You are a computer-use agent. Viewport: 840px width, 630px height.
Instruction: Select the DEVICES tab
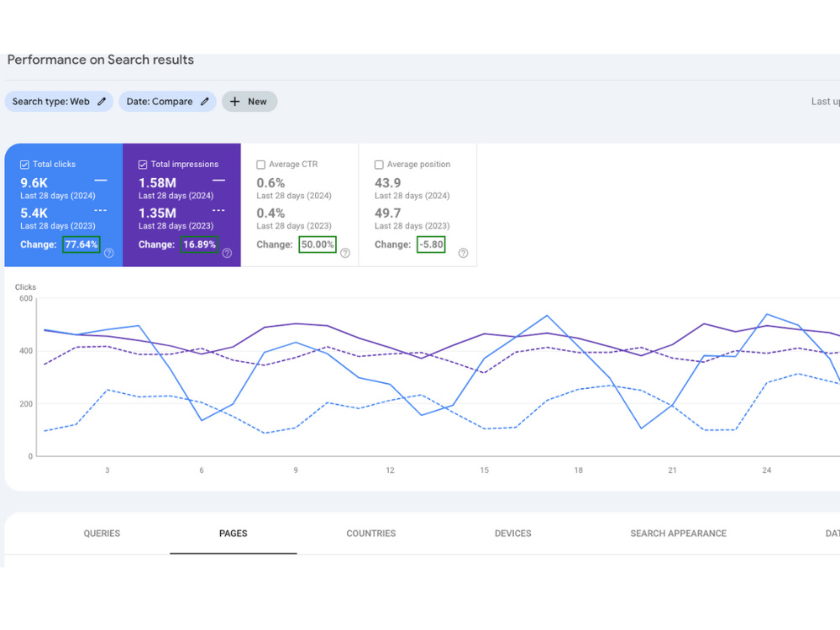pyautogui.click(x=512, y=533)
